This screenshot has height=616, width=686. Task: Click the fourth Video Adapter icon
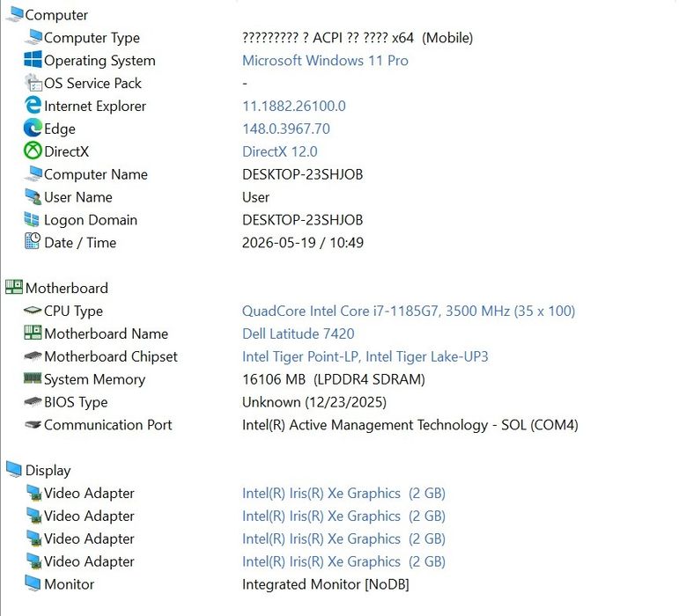coord(33,561)
